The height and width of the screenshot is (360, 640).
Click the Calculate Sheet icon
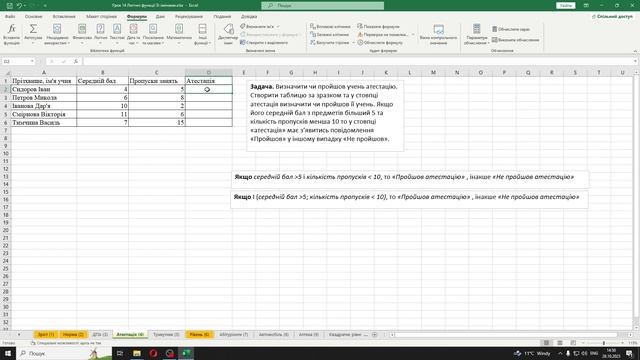coord(494,40)
